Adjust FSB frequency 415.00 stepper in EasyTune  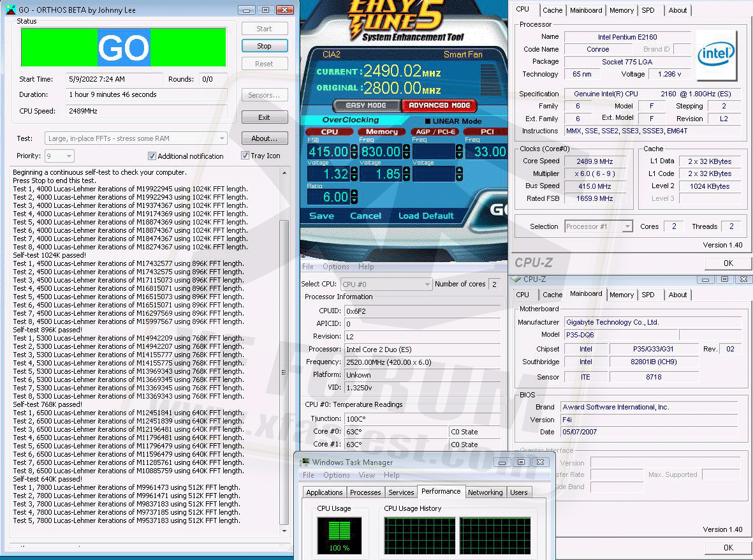[x=354, y=152]
